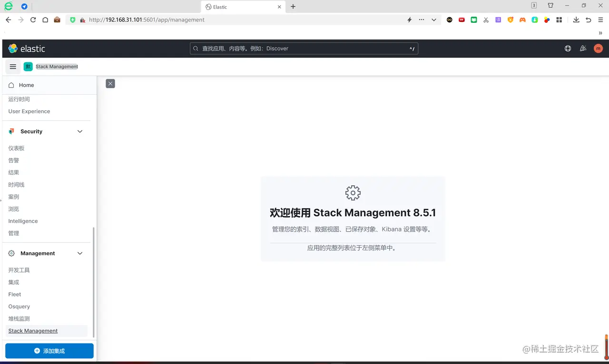Open a new browser tab with plus

293,7
